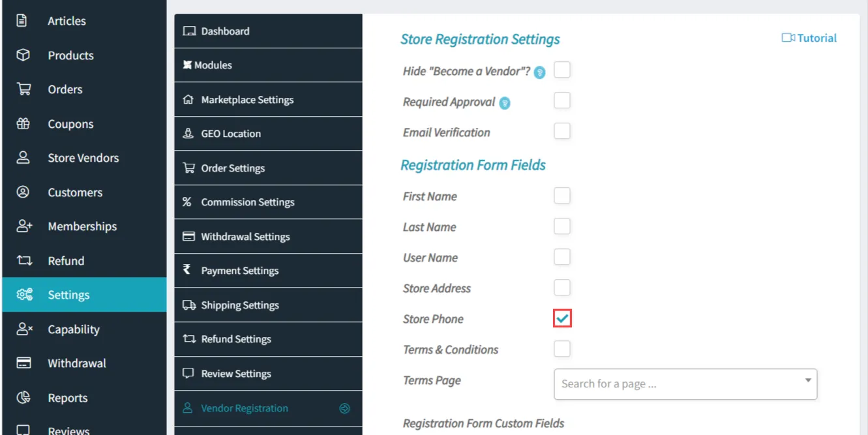Open the Terms Page dropdown

coord(685,384)
